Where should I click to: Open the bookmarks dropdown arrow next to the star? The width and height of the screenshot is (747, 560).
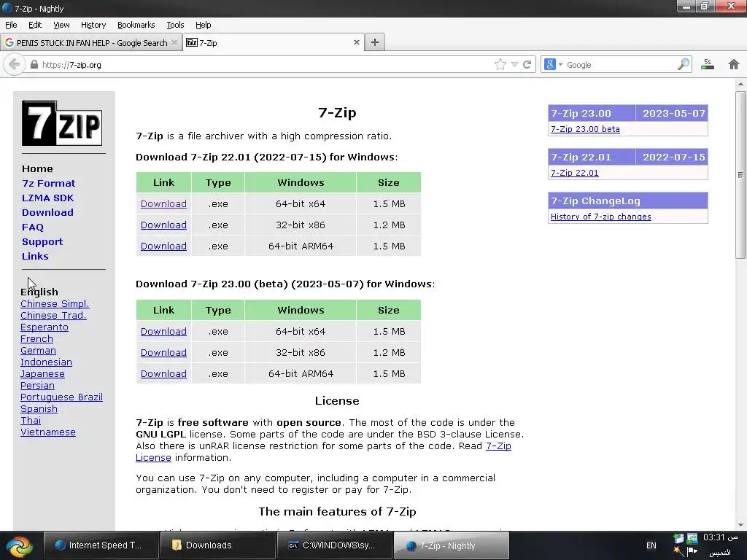tap(514, 64)
